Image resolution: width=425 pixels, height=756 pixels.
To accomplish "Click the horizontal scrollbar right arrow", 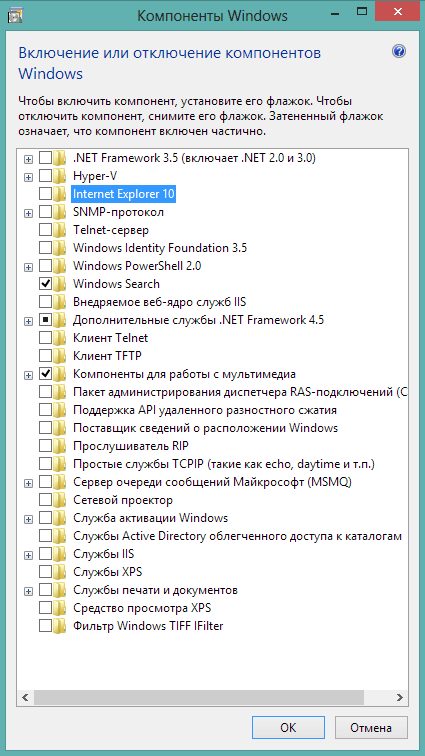I will pyautogui.click(x=399, y=697).
